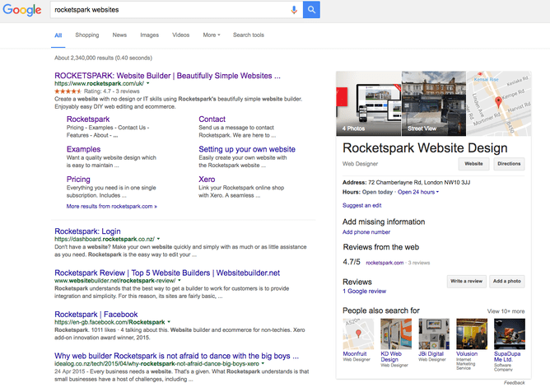The image size is (550, 392).
Task: Click in the search box with rocketspark websites
Action: click(165, 10)
